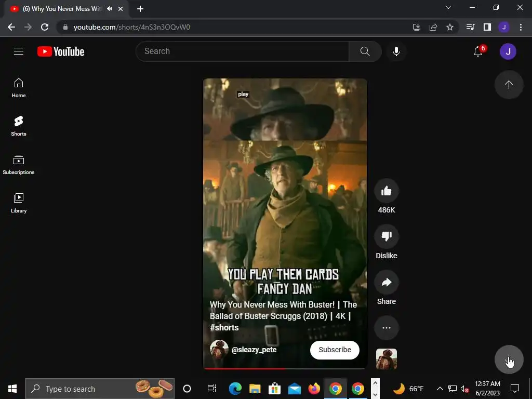Open File Explorer from the taskbar
The height and width of the screenshot is (399, 532).
[255, 389]
